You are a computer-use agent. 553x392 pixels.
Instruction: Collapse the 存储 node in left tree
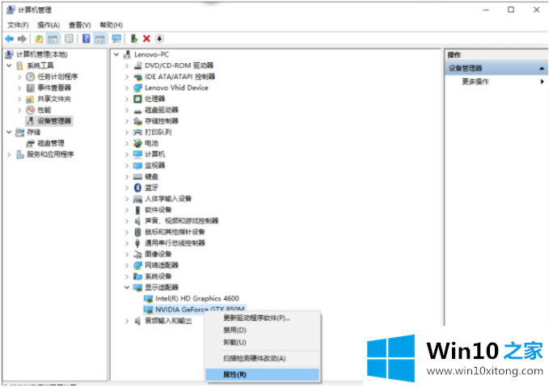9,133
